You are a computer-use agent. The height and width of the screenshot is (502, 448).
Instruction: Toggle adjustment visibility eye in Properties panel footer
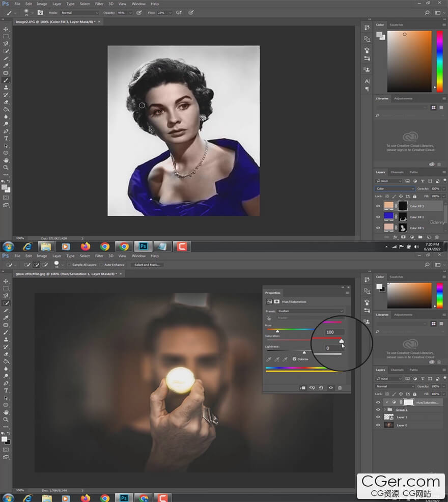point(331,388)
